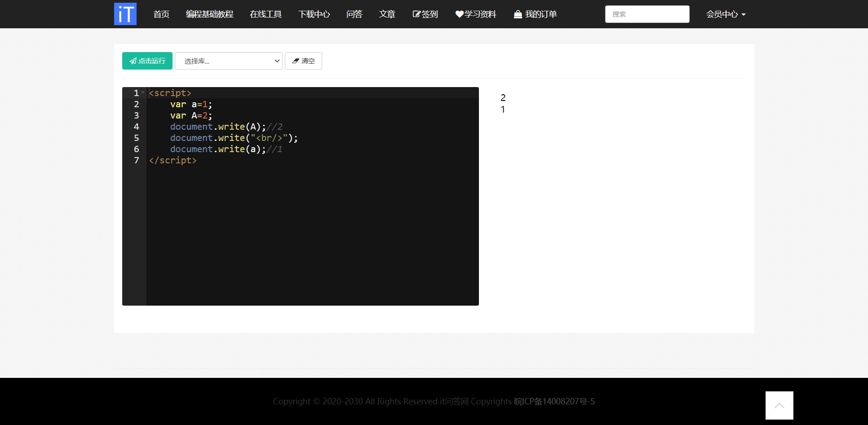Viewport: 868px width, 425px height.
Task: Click the 签到 check-in link
Action: click(x=425, y=14)
